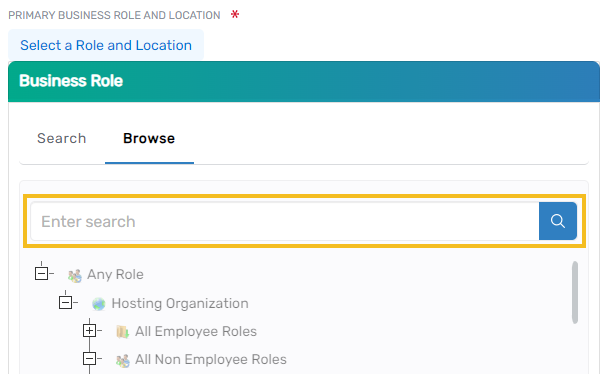Click the role tree vertical scrollbar
Image resolution: width=611 pixels, height=374 pixels.
click(575, 293)
